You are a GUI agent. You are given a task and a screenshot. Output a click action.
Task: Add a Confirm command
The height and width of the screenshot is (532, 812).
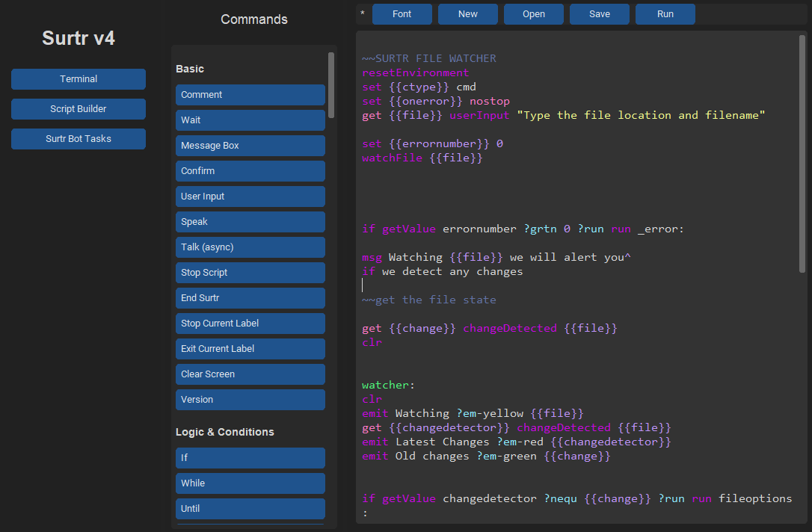pyautogui.click(x=250, y=171)
